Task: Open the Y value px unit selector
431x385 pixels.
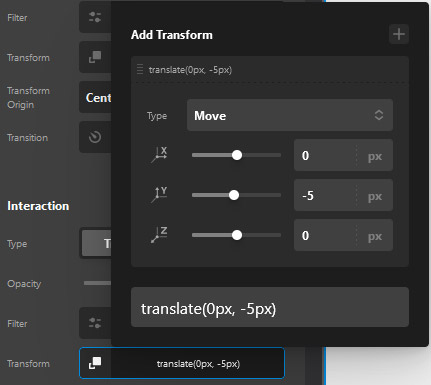Action: tap(375, 196)
